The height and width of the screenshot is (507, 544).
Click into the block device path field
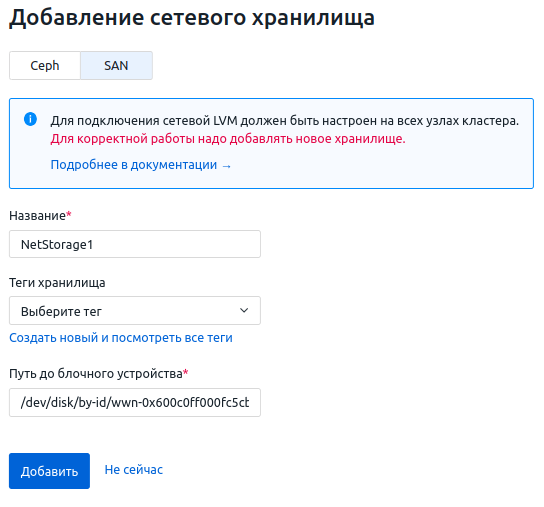[x=135, y=403]
